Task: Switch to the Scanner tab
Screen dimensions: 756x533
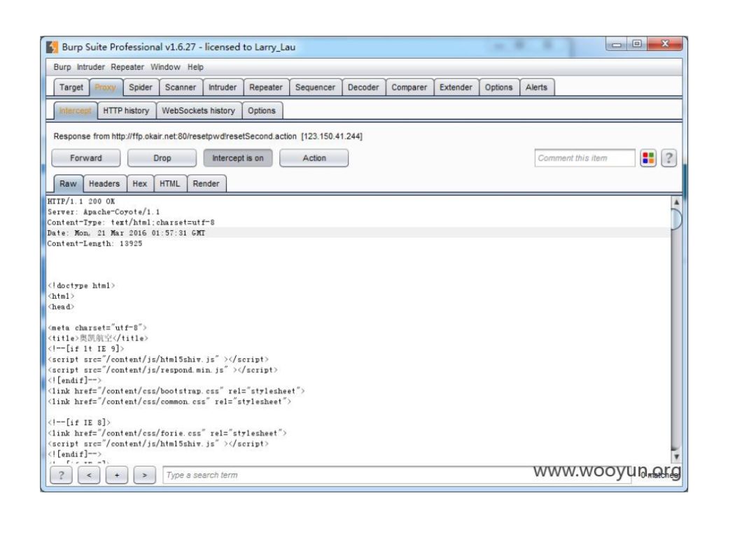Action: point(181,87)
